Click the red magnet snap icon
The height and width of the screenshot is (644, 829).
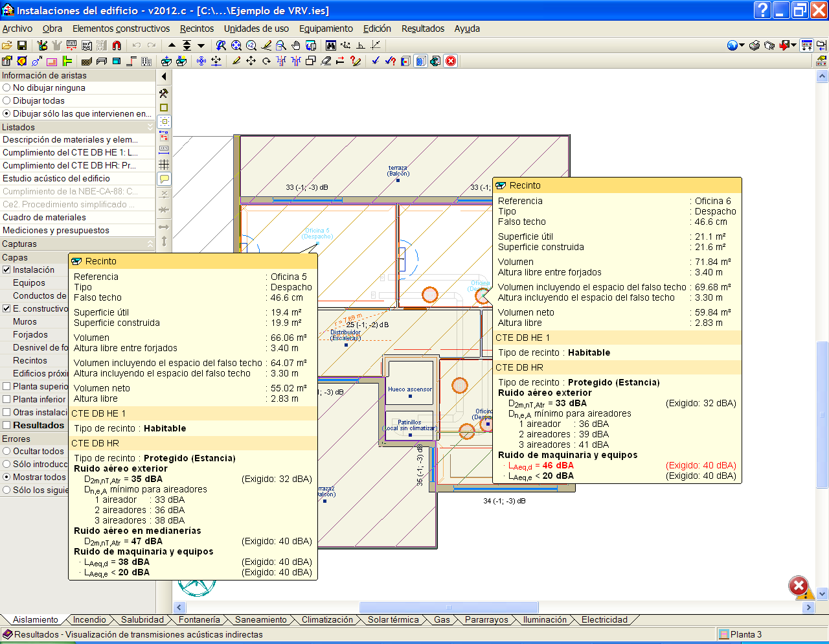117,45
